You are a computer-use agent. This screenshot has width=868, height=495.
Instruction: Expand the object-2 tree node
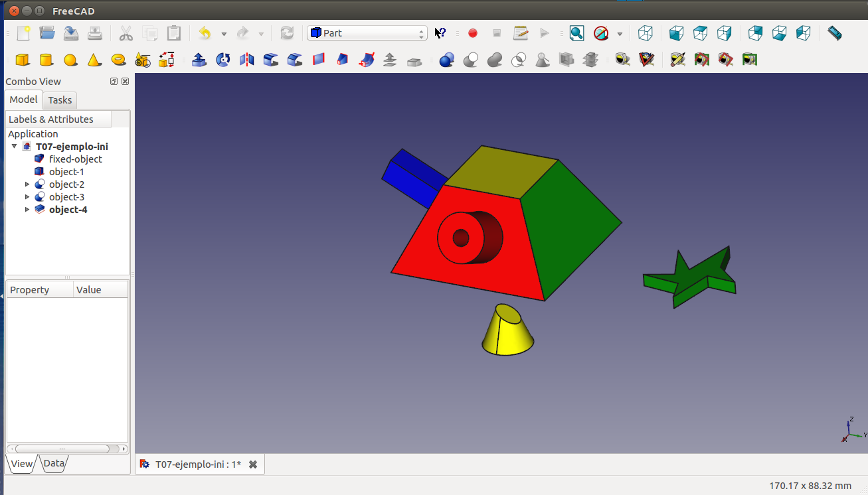[x=27, y=184]
